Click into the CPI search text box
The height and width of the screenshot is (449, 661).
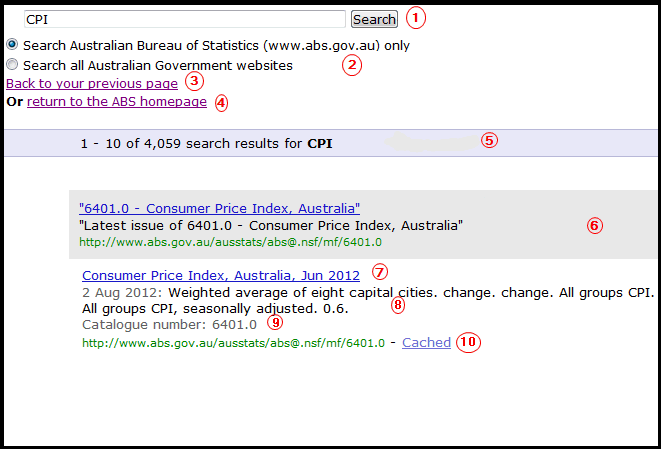coord(183,19)
